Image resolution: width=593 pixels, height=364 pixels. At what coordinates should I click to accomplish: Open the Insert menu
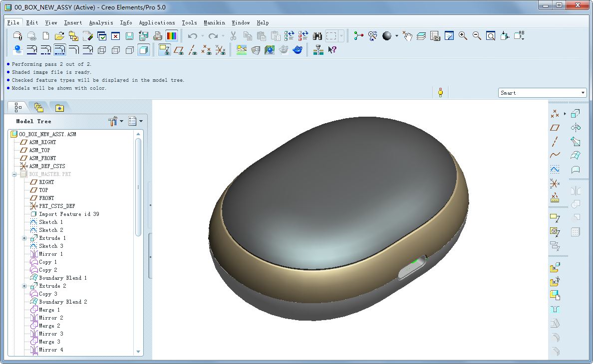[73, 22]
